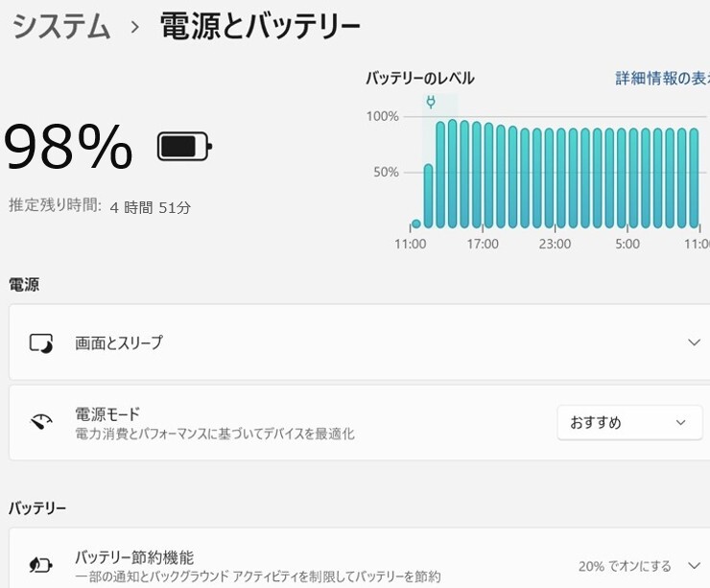This screenshot has height=588, width=710.
Task: Expand the 画面とスリープ section chevron
Action: point(694,342)
